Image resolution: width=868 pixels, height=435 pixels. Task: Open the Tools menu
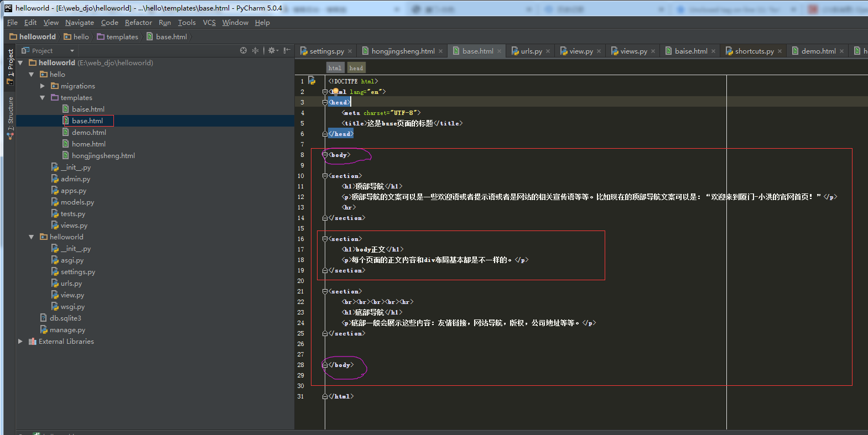coord(187,23)
